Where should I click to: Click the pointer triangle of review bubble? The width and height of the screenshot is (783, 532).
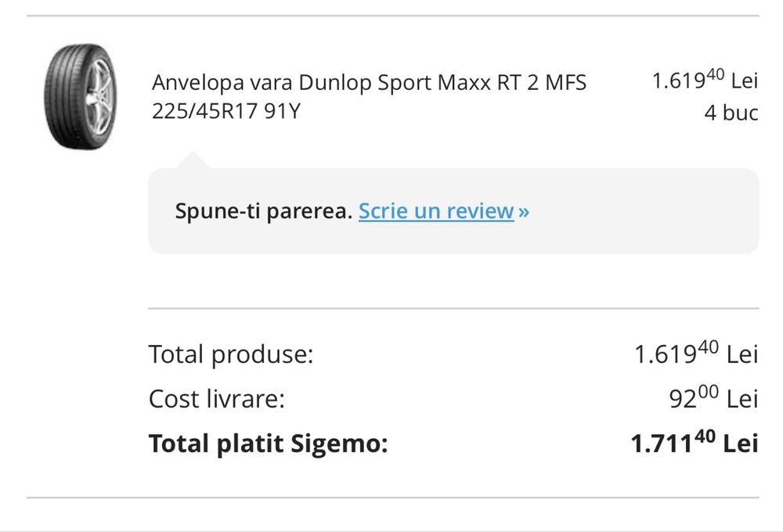click(192, 160)
